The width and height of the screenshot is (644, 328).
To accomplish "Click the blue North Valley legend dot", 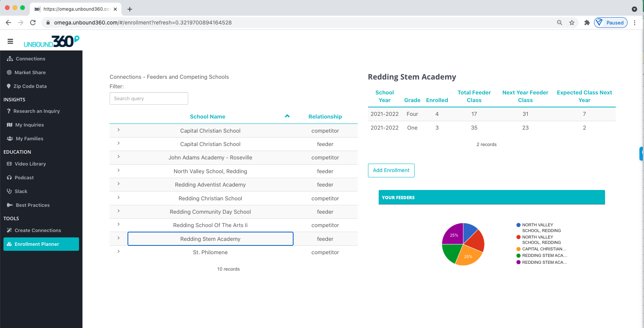I will pyautogui.click(x=518, y=225).
